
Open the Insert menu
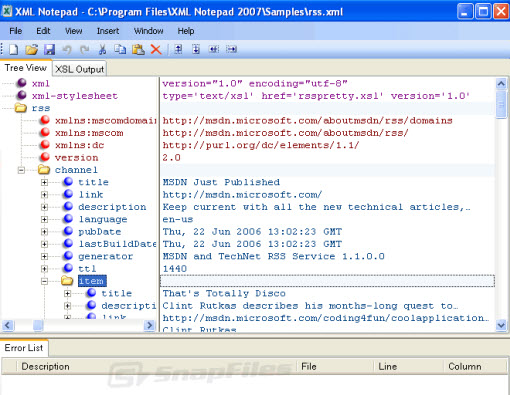coord(108,31)
